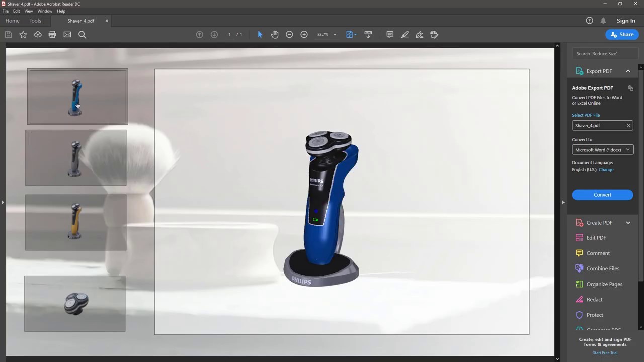Screen dimensions: 644x362
Task: Go to next page arrow
Action: [214, 35]
